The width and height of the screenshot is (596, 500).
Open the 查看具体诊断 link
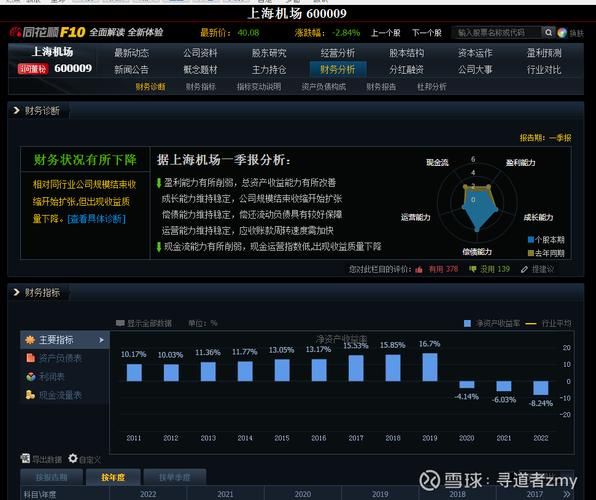click(97, 219)
